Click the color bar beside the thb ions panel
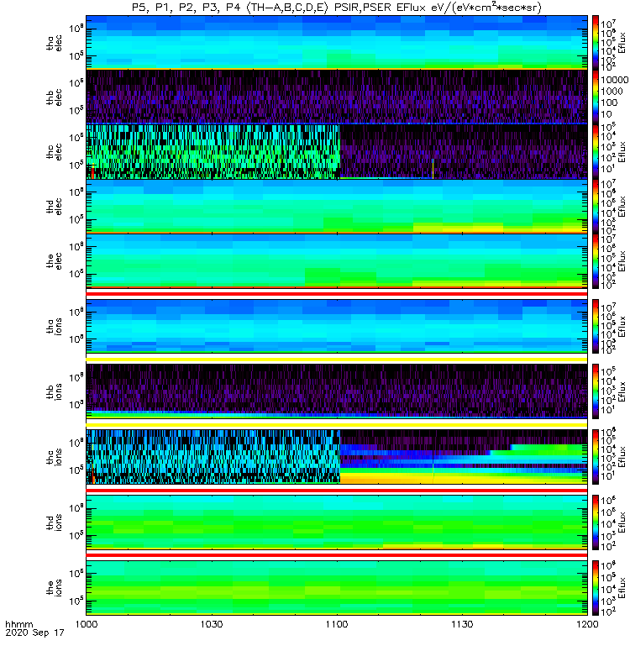 596,391
